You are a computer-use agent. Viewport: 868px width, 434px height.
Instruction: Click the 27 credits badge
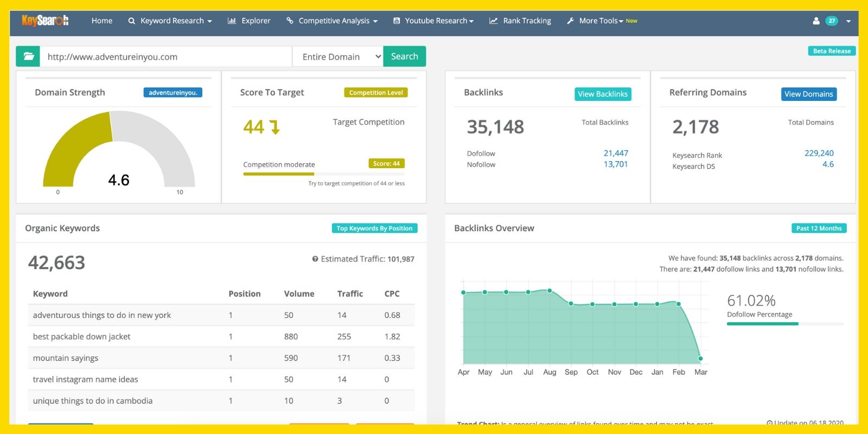pyautogui.click(x=832, y=21)
